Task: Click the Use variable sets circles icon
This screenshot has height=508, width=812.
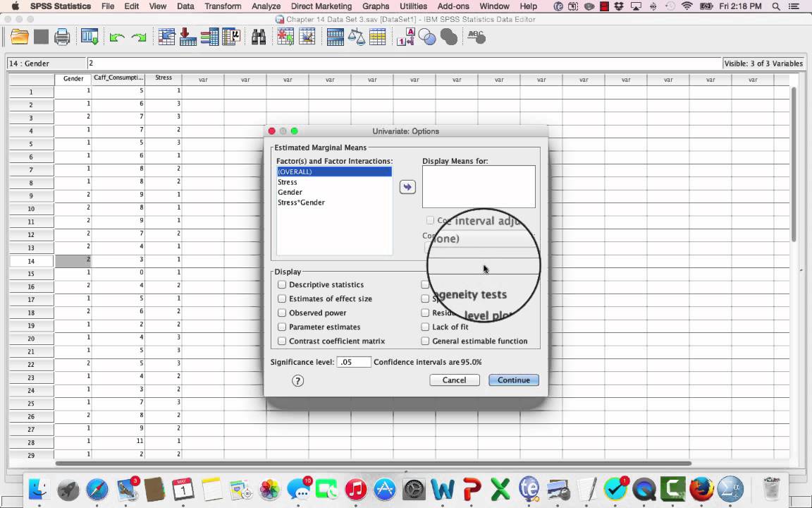Action: (x=427, y=37)
